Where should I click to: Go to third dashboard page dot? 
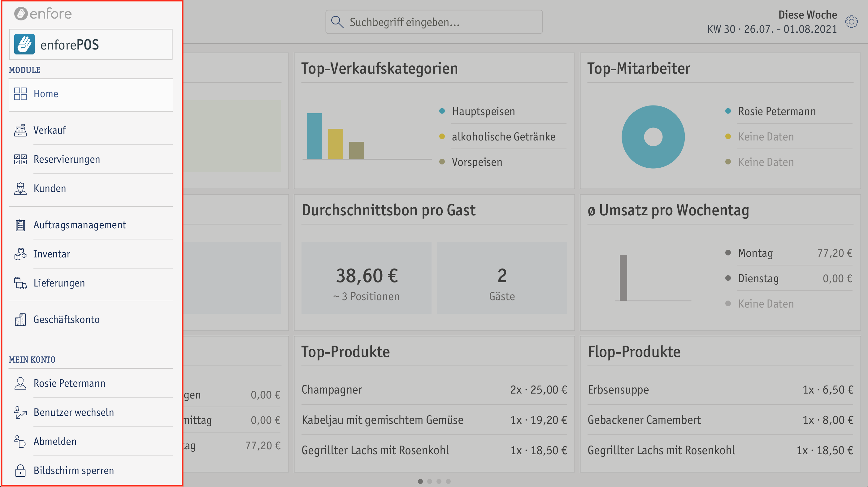439,481
